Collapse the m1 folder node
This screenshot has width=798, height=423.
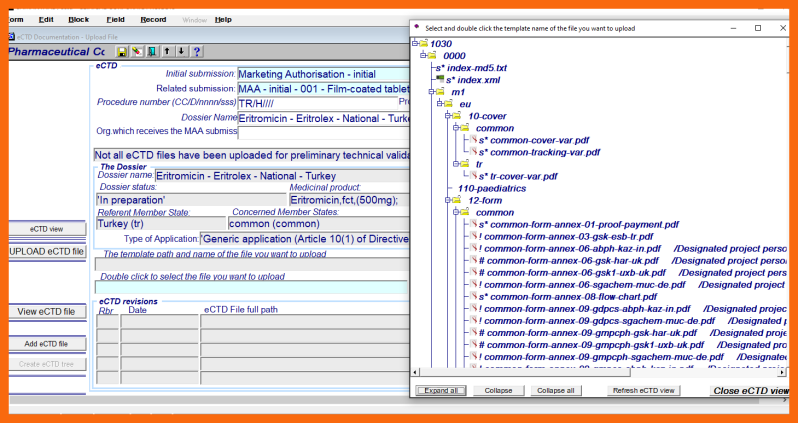click(431, 92)
